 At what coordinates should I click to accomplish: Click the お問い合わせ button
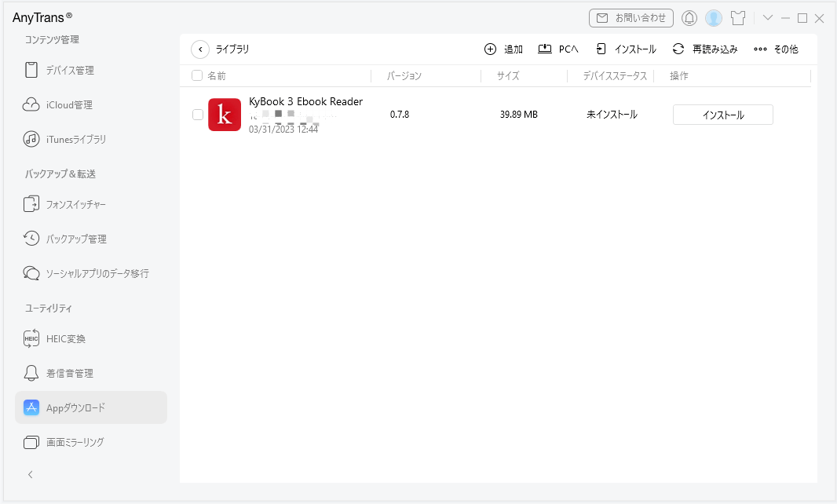click(631, 18)
